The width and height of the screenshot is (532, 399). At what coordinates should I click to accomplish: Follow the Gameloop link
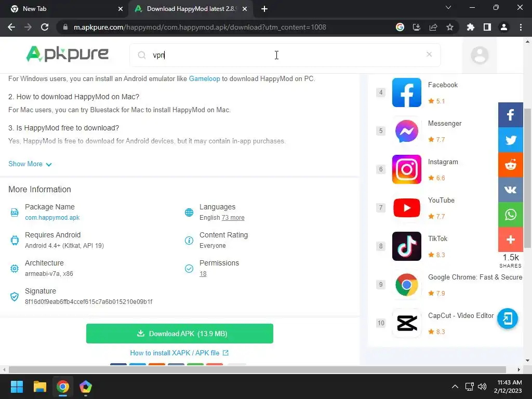(204, 79)
